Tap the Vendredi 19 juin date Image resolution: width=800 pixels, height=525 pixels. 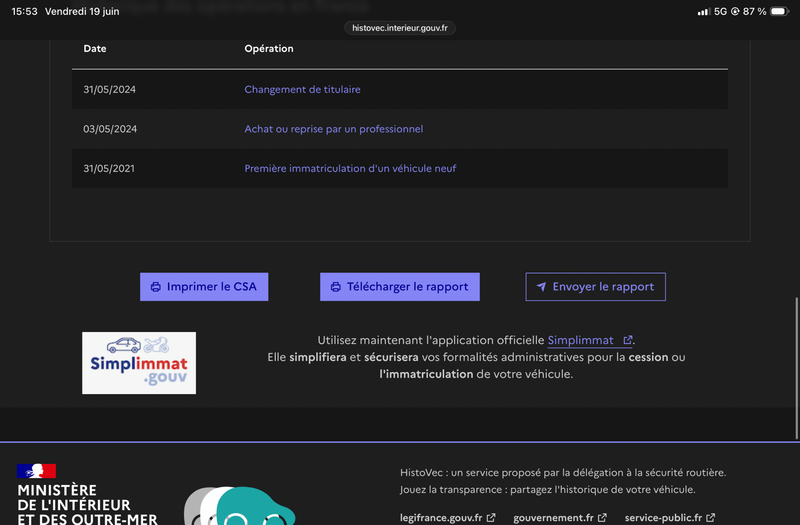[x=82, y=11]
